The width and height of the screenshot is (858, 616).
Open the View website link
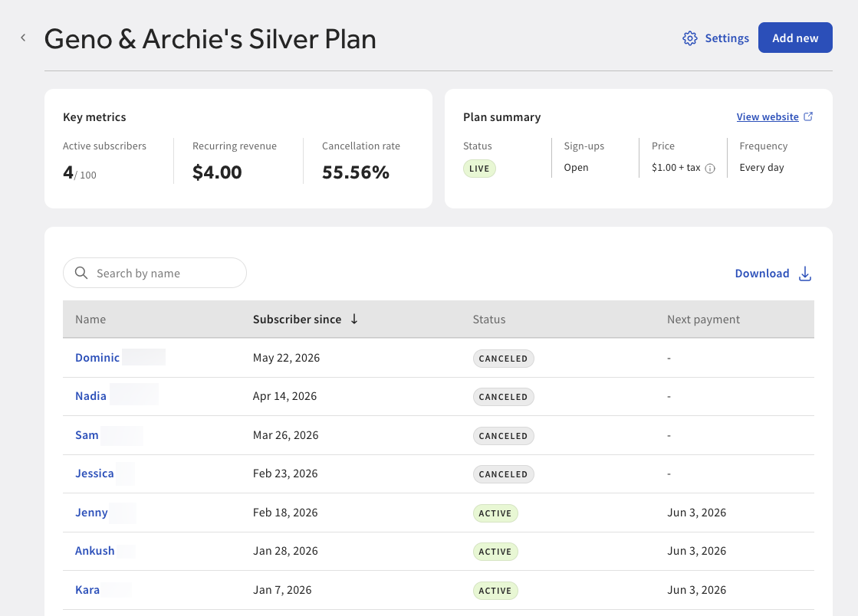(768, 116)
